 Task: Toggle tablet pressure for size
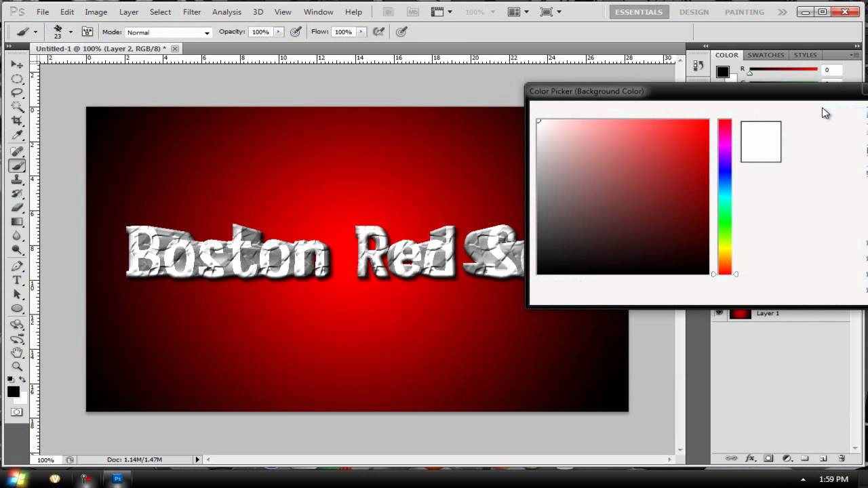tap(401, 32)
